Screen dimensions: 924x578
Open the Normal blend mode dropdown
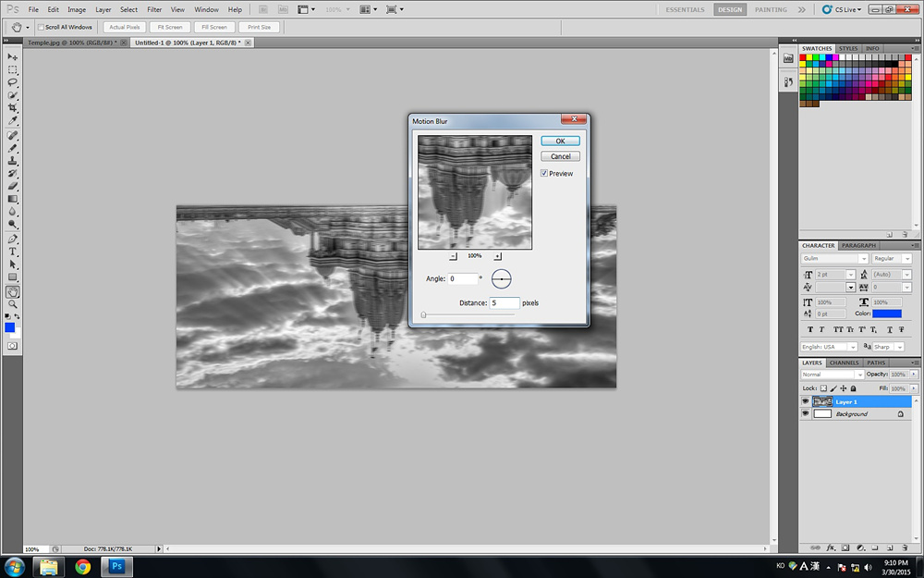point(832,375)
